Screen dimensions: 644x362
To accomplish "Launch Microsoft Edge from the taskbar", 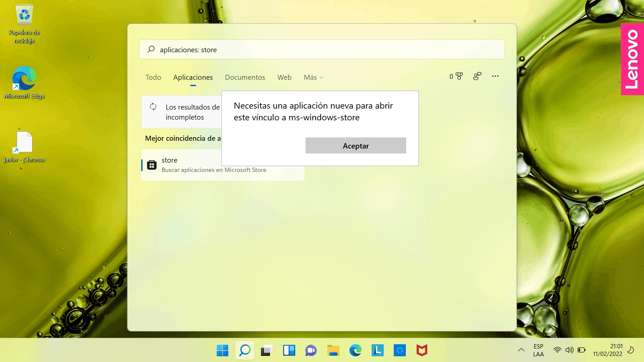I will coord(355,350).
